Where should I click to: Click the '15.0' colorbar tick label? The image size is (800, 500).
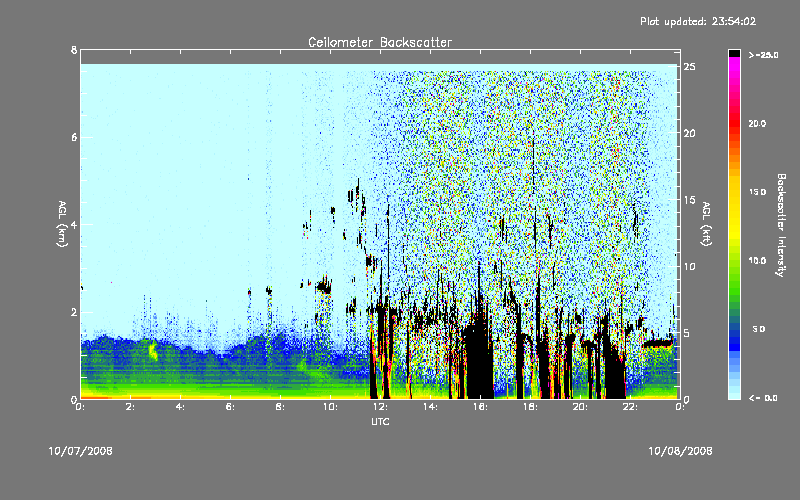[x=757, y=192]
